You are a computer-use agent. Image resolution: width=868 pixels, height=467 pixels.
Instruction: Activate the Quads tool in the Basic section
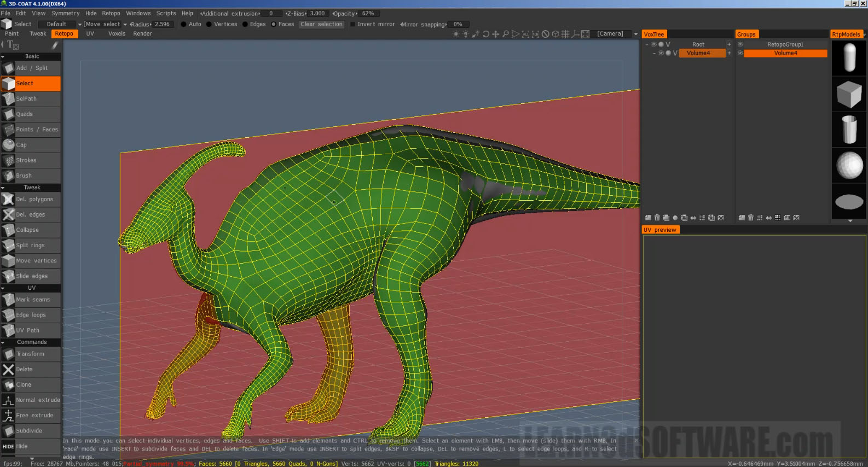point(31,114)
